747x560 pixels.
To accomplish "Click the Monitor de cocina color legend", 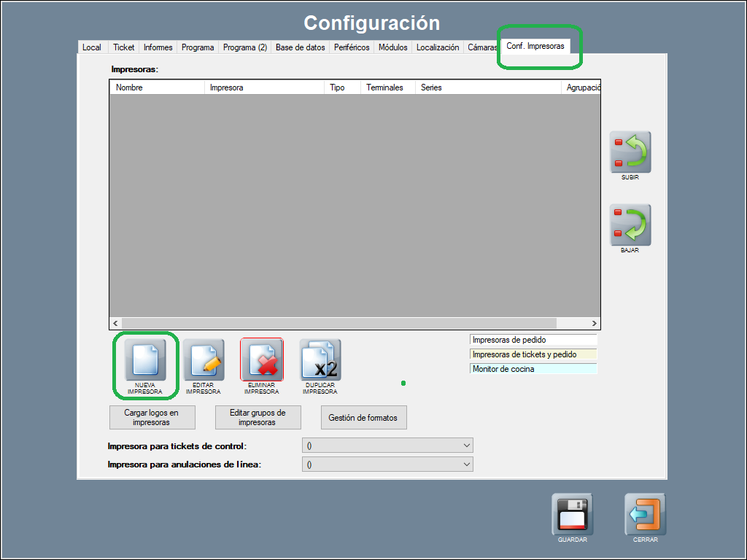I will [x=533, y=369].
